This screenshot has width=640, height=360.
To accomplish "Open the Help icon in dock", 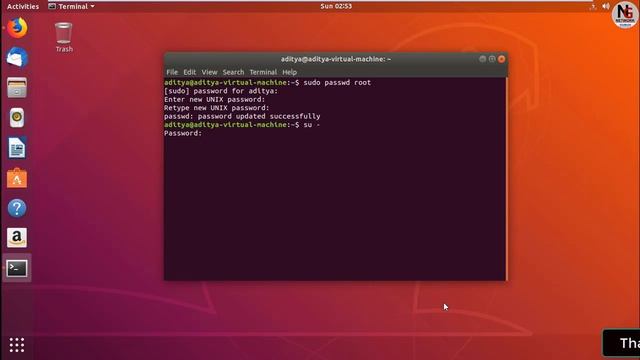I will (x=17, y=208).
